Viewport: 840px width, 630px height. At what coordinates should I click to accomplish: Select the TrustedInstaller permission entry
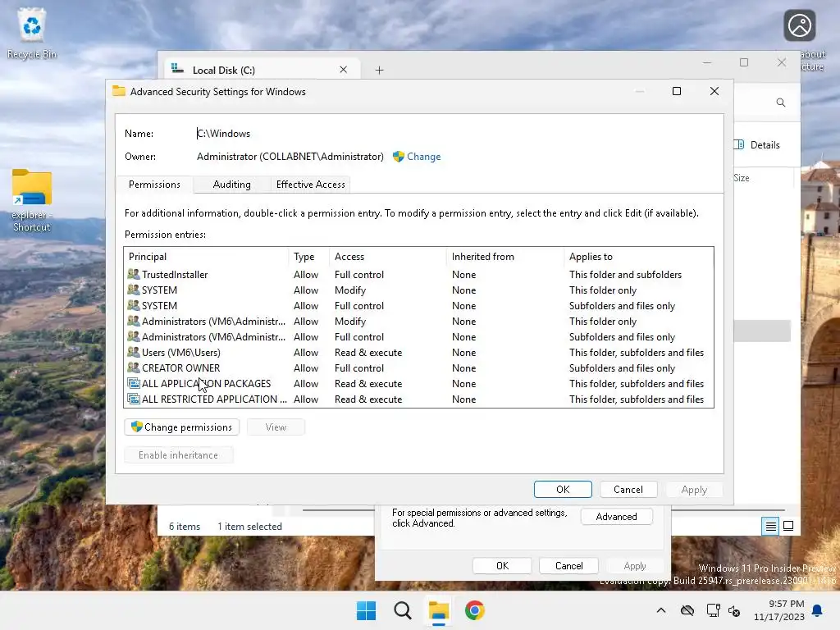(x=418, y=274)
